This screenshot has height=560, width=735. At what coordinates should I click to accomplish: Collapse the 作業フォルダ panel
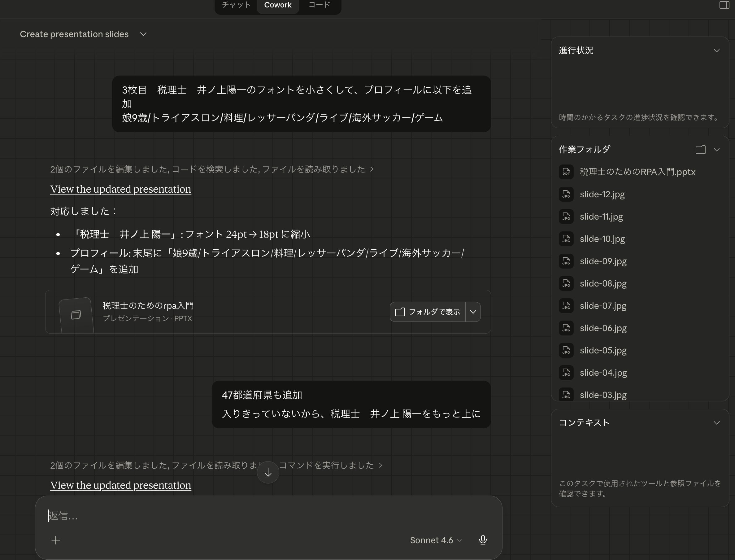(x=716, y=150)
